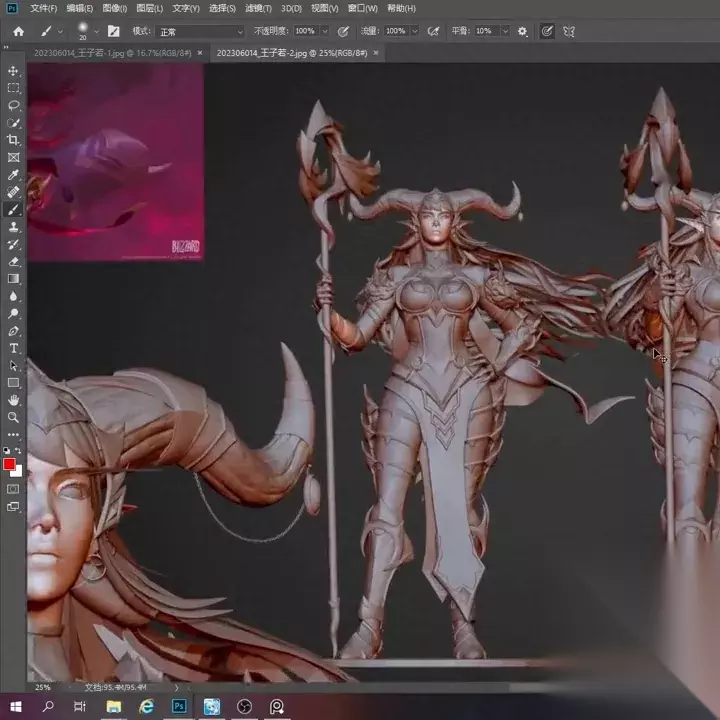Open the blend mode 正常 dropdown
720x720 pixels.
point(200,31)
